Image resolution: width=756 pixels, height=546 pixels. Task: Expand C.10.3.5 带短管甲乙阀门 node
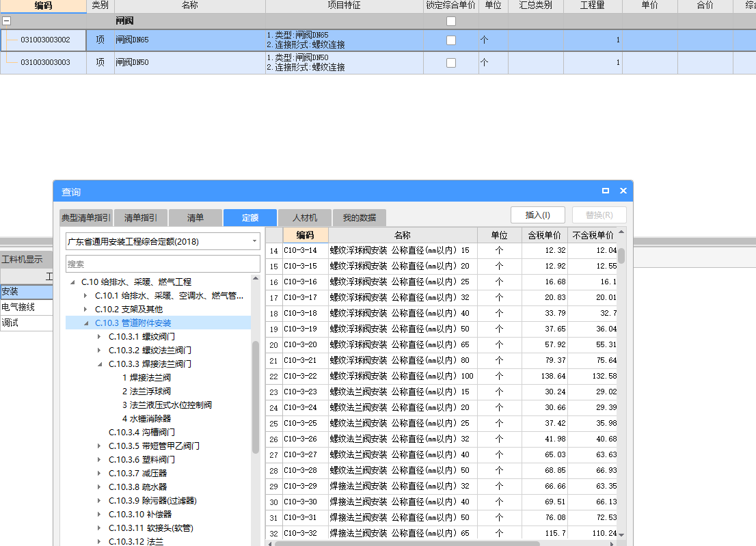(99, 446)
